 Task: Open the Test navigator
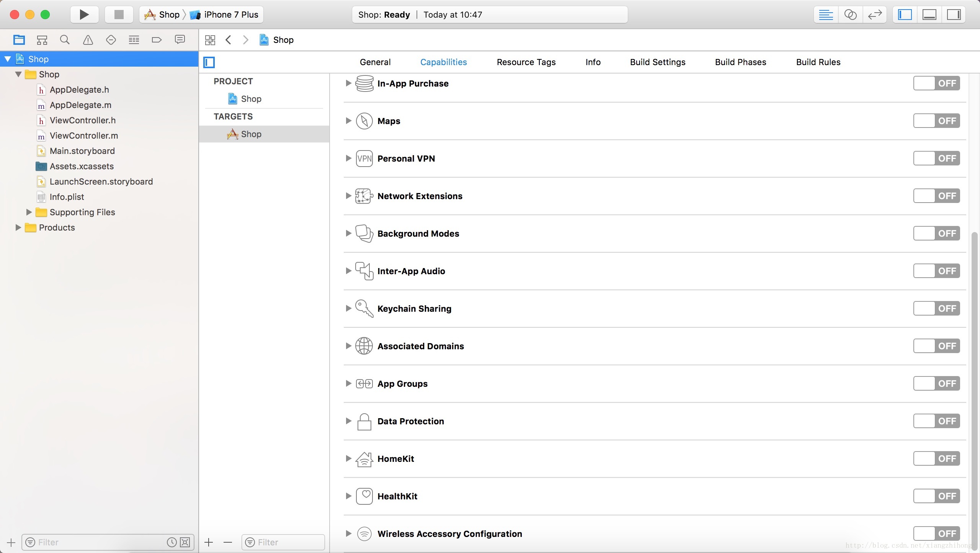tap(111, 40)
